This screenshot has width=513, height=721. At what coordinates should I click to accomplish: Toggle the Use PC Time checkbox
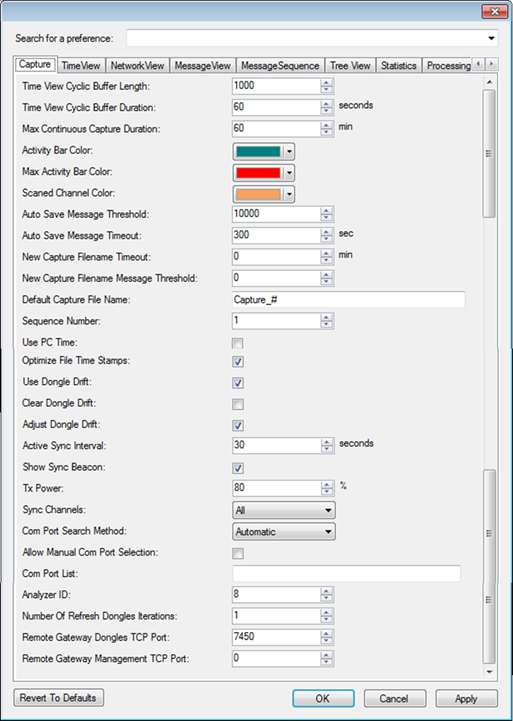tap(238, 343)
